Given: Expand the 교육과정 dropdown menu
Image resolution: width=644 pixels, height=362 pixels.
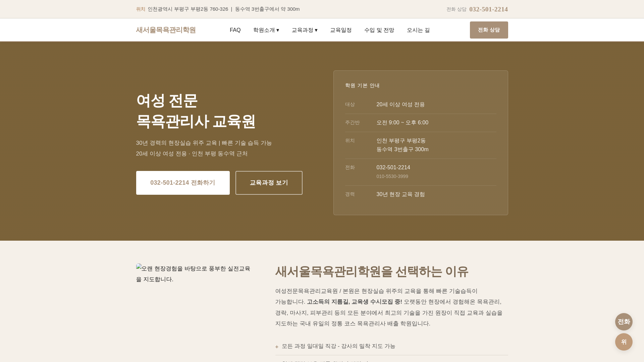Looking at the screenshot, I should pyautogui.click(x=304, y=30).
